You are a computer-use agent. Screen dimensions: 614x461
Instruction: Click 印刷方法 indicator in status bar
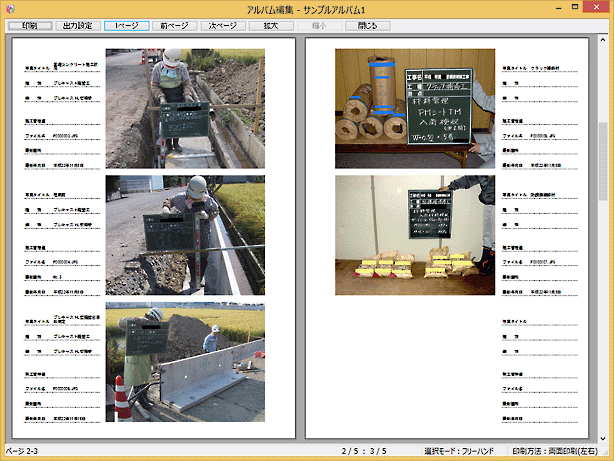(560, 452)
